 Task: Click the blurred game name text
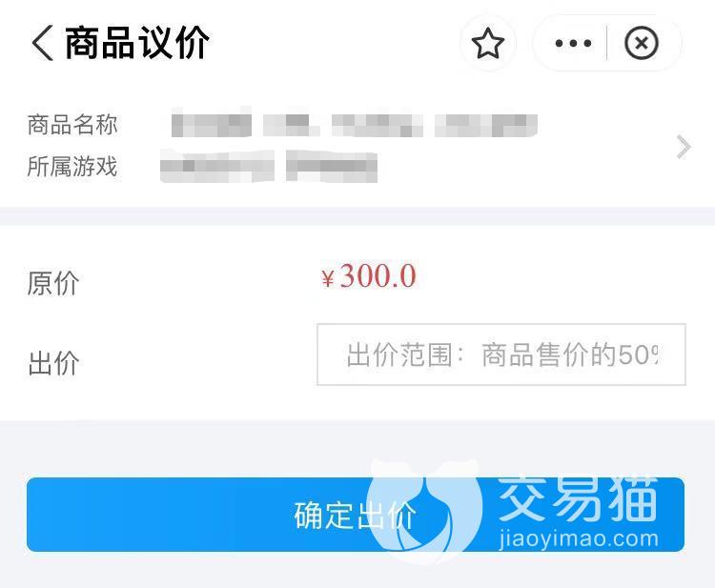point(269,167)
